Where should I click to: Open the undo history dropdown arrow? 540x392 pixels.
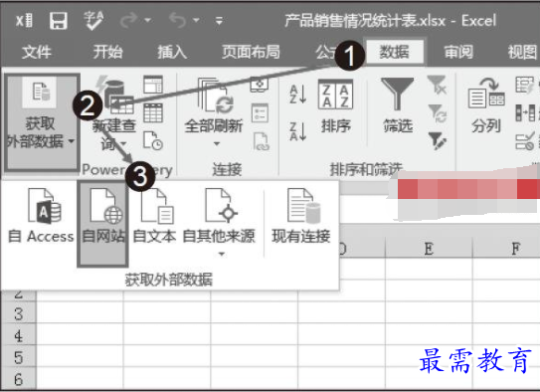pyautogui.click(x=196, y=21)
